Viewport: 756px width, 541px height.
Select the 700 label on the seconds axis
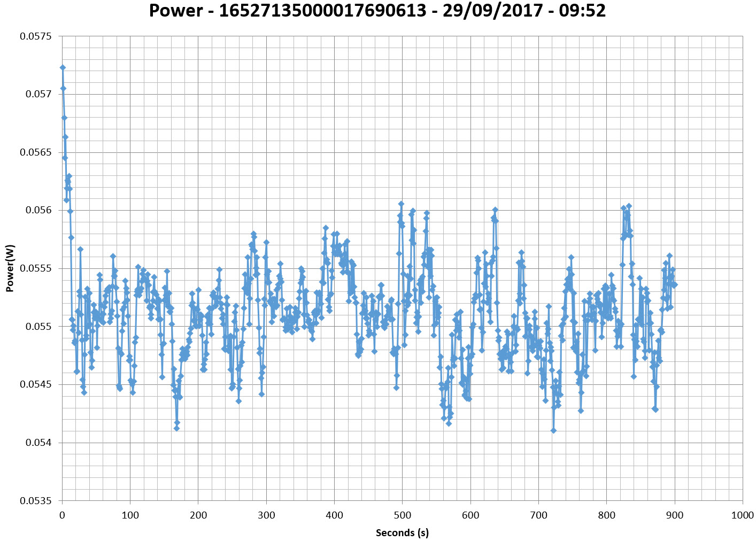(x=538, y=515)
